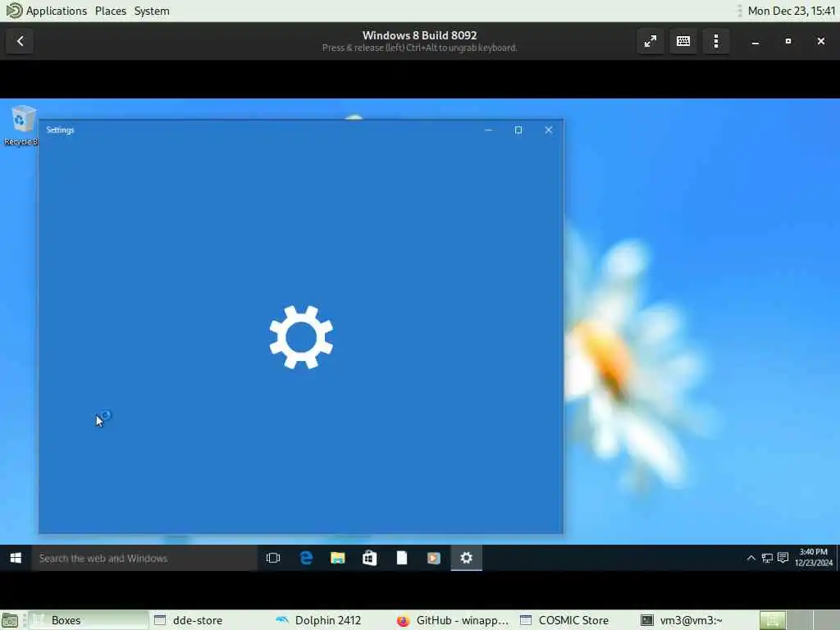Go back in the Boxes window
Viewport: 840px width, 630px height.
20,41
